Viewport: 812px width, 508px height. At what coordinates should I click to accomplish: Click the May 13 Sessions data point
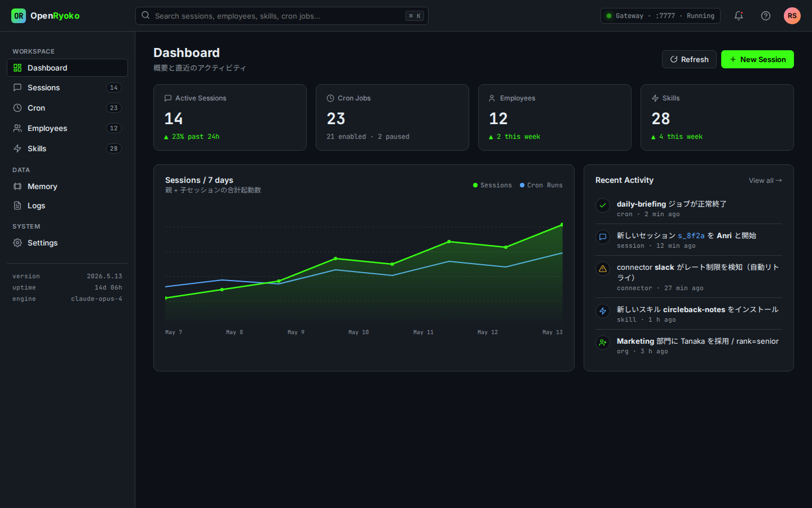click(x=562, y=225)
